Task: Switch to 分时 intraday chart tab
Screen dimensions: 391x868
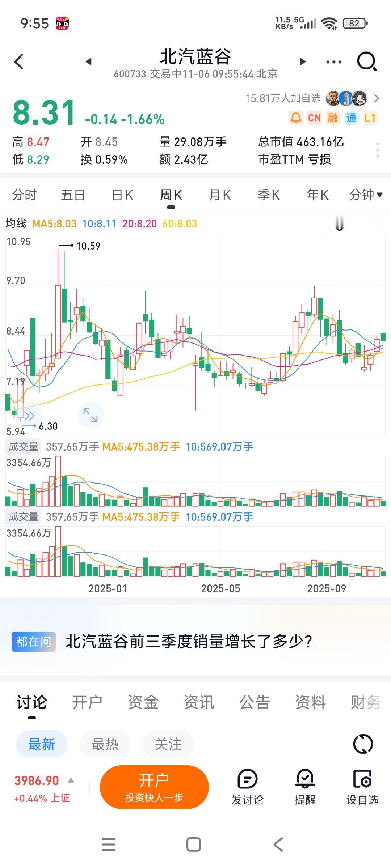Action: [24, 195]
